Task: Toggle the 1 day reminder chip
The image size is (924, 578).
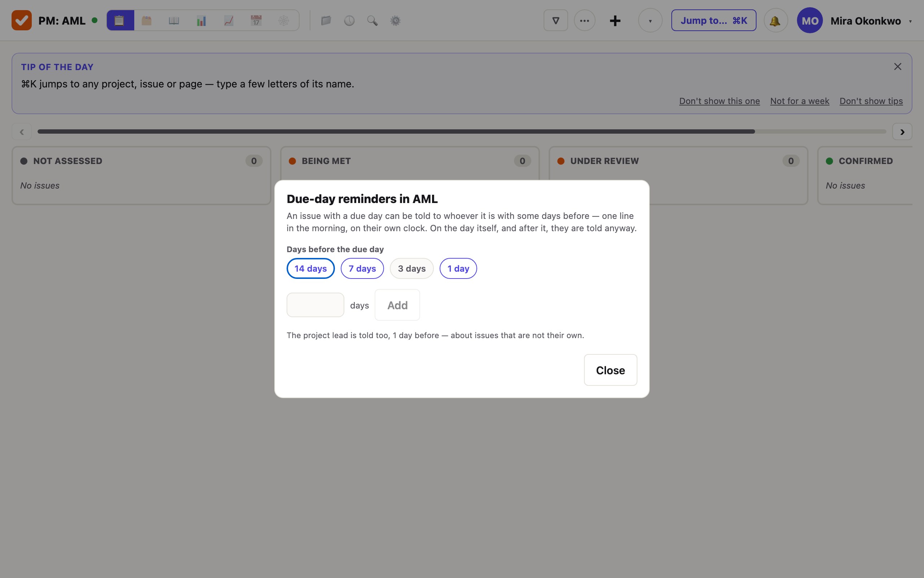Action: coord(458,268)
